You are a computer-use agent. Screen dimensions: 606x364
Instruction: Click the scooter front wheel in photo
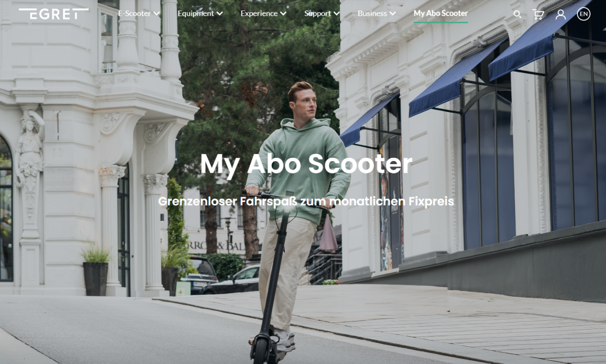pyautogui.click(x=261, y=349)
